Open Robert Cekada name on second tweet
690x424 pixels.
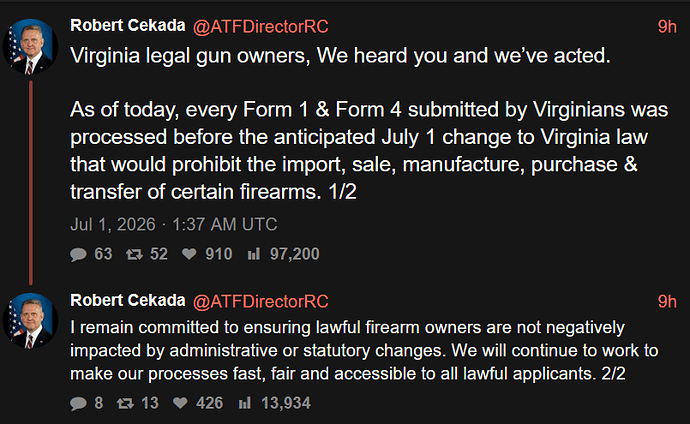(128, 300)
